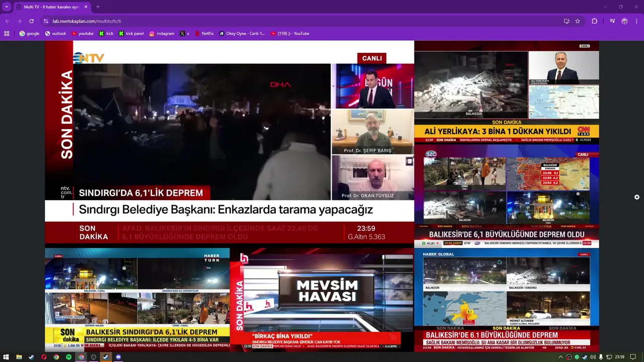644x362 pixels.
Task: Click the microphone tray icon
Action: coord(601,357)
